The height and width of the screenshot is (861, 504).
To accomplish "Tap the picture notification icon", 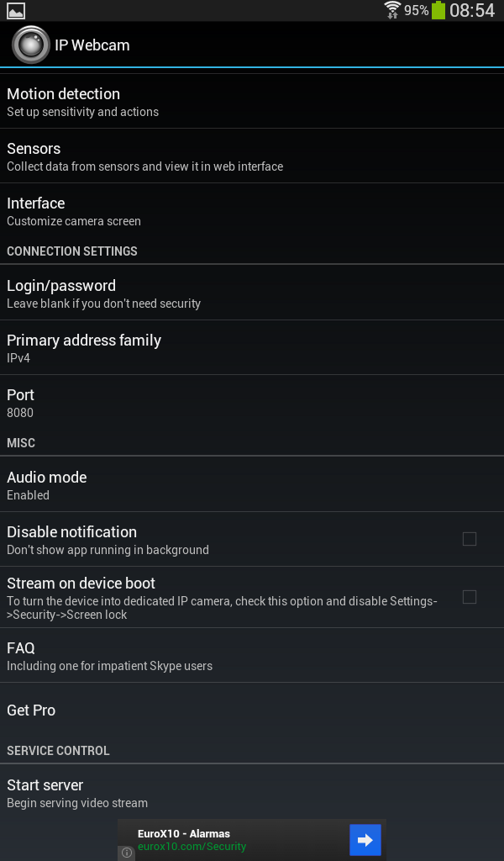I will coord(15,10).
